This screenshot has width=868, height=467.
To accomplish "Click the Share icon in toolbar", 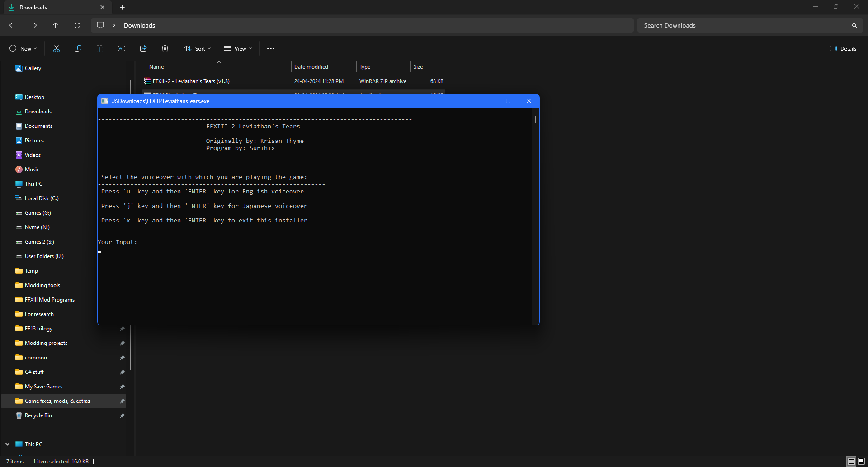I will tap(143, 48).
